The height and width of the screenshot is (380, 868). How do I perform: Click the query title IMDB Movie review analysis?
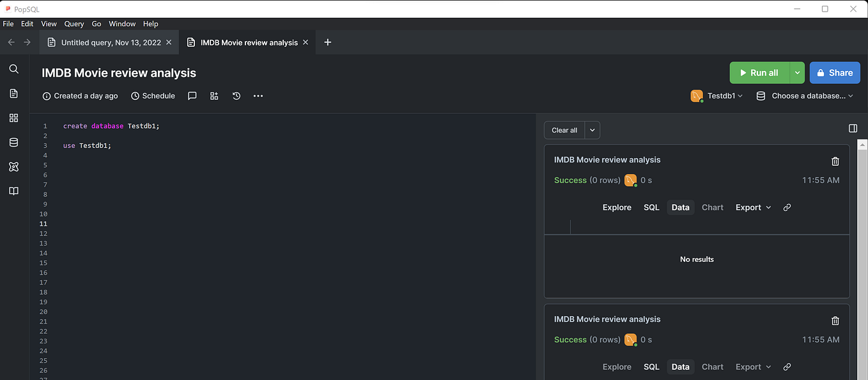tap(119, 73)
